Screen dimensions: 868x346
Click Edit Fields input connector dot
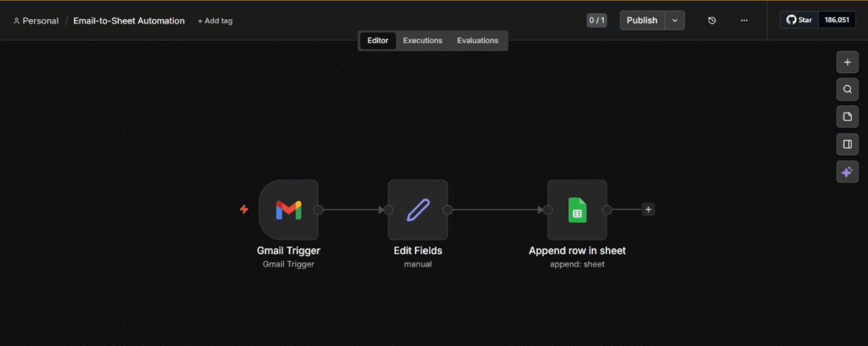388,210
